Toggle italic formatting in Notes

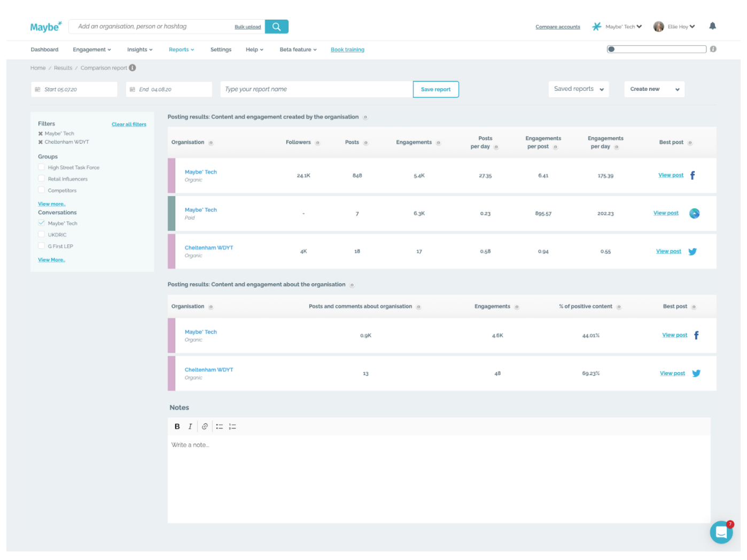tap(190, 426)
